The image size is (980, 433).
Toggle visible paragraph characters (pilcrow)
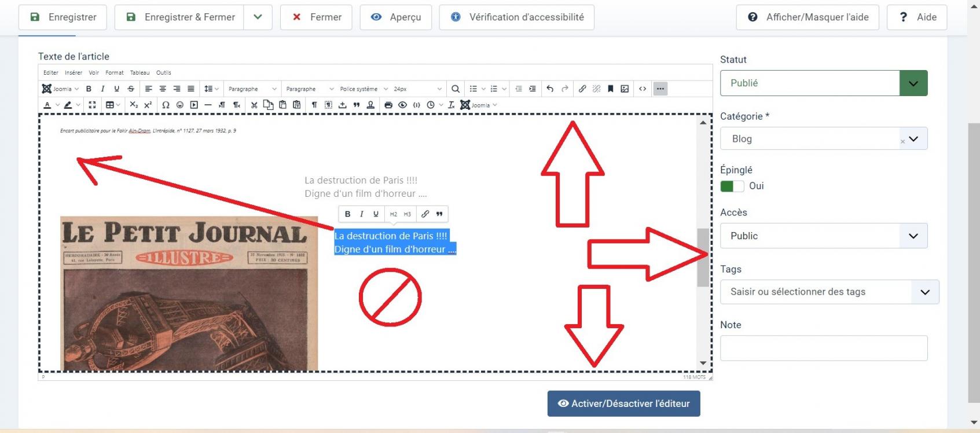tap(314, 105)
